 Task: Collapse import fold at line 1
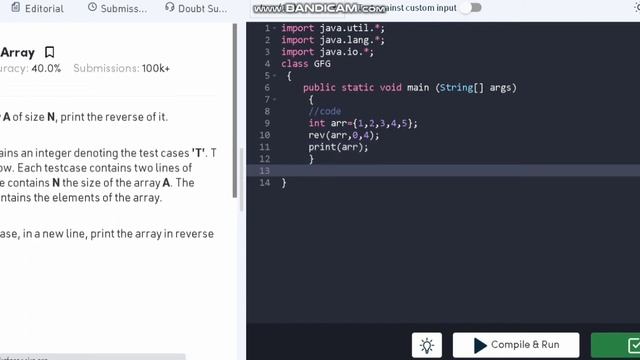tap(275, 28)
